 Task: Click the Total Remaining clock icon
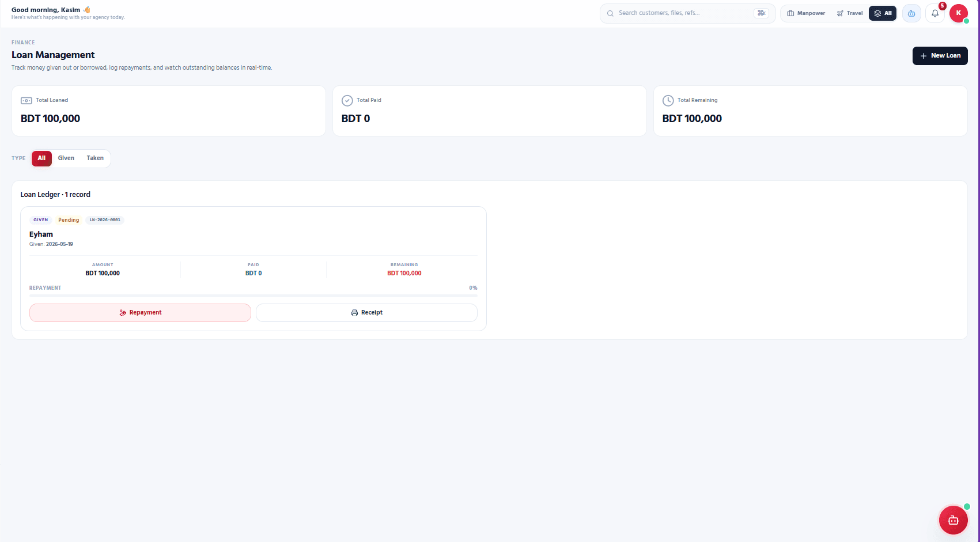[668, 101]
